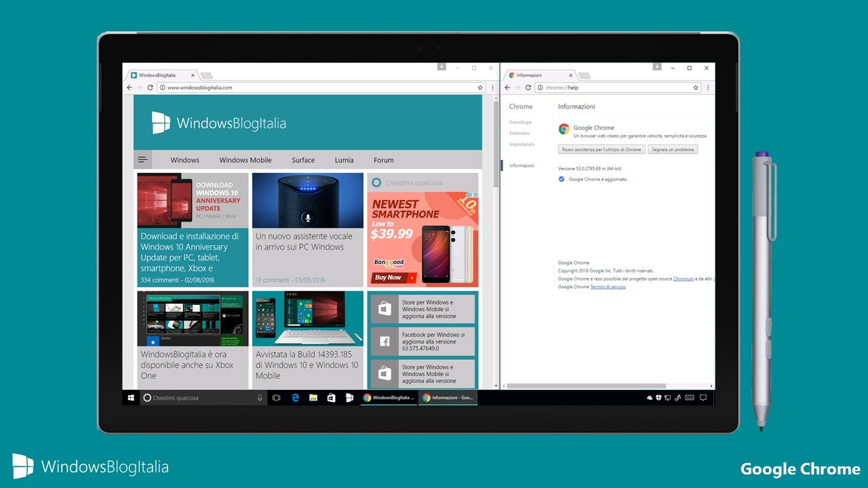Image resolution: width=868 pixels, height=488 pixels.
Task: Open the Termini di servizio link
Action: click(608, 287)
